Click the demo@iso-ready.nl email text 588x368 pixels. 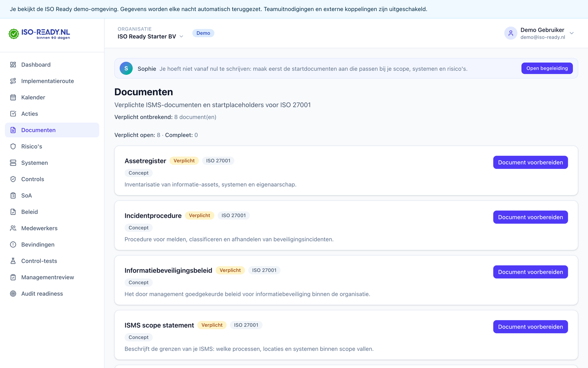pyautogui.click(x=542, y=37)
